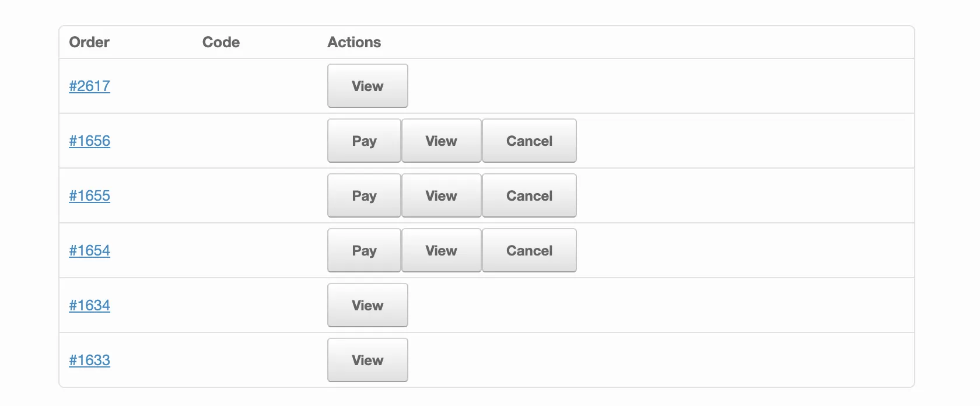
Task: Select Pay in the #1654 row
Action: coord(364,250)
